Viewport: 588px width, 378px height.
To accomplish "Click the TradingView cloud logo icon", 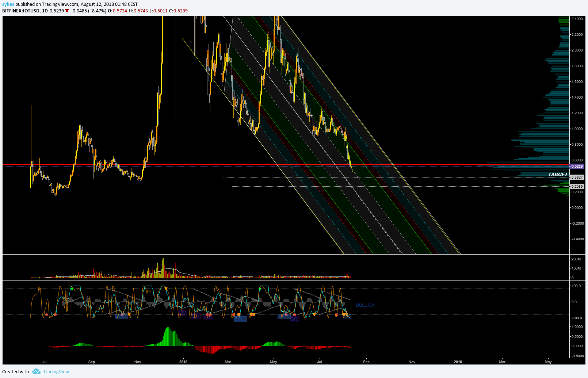I will [36, 371].
